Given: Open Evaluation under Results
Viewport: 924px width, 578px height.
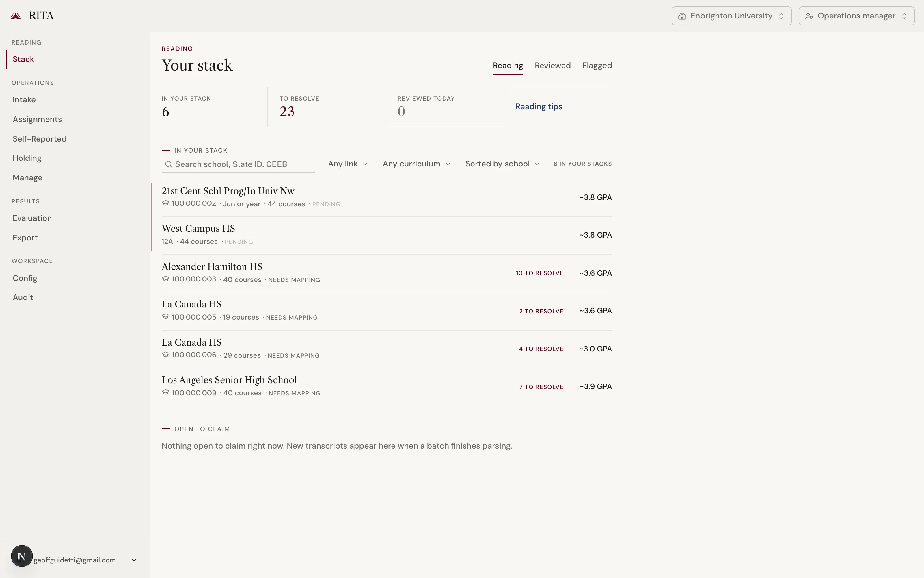Looking at the screenshot, I should point(32,218).
